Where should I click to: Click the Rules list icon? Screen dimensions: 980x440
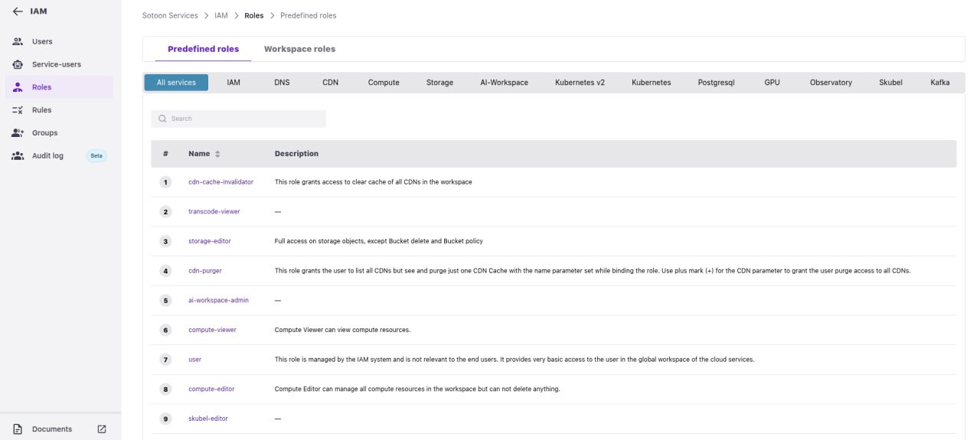(18, 110)
